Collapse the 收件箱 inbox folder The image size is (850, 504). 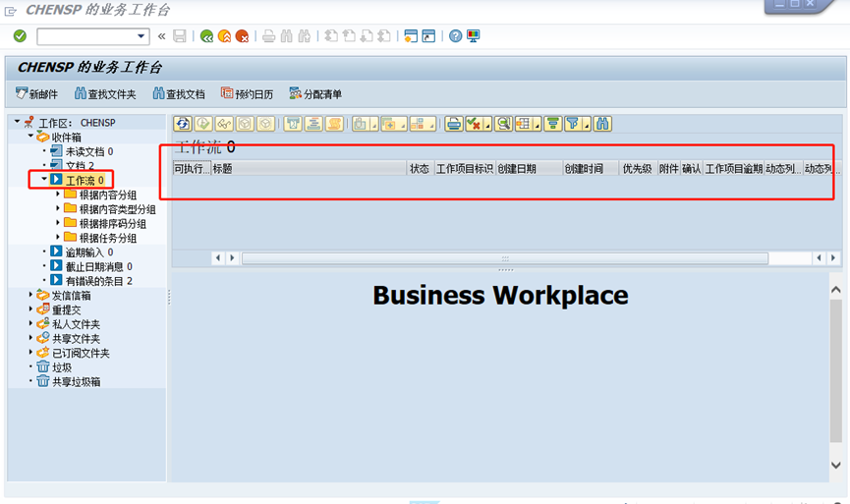pyautogui.click(x=30, y=137)
